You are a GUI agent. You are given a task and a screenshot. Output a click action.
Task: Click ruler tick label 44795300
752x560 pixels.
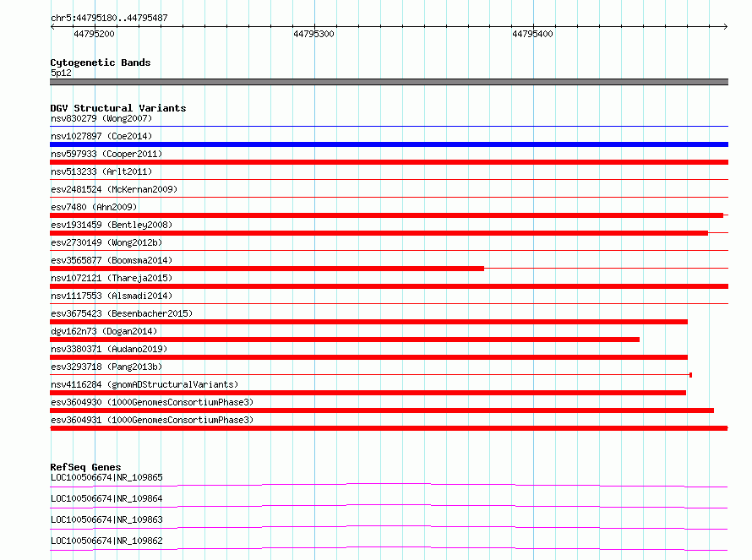click(x=313, y=34)
